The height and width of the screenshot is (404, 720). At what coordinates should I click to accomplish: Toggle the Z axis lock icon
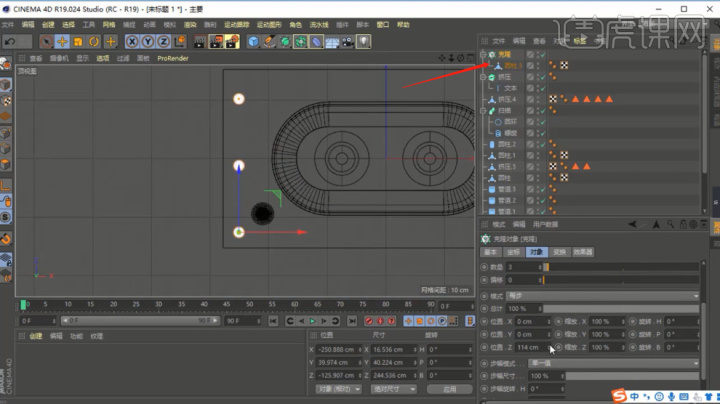tap(163, 41)
